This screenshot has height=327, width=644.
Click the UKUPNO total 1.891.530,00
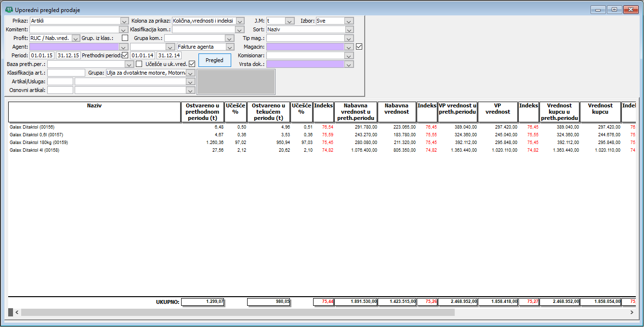pyautogui.click(x=356, y=301)
